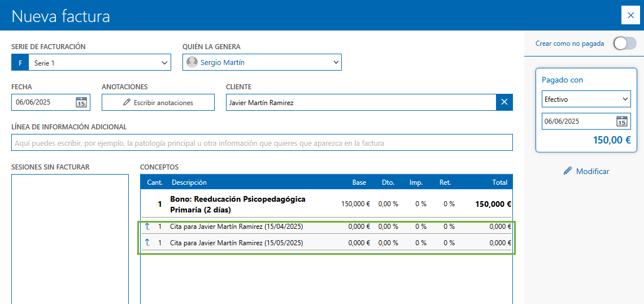This screenshot has height=304, width=644.
Task: Open the payment date calendar icon
Action: [621, 121]
